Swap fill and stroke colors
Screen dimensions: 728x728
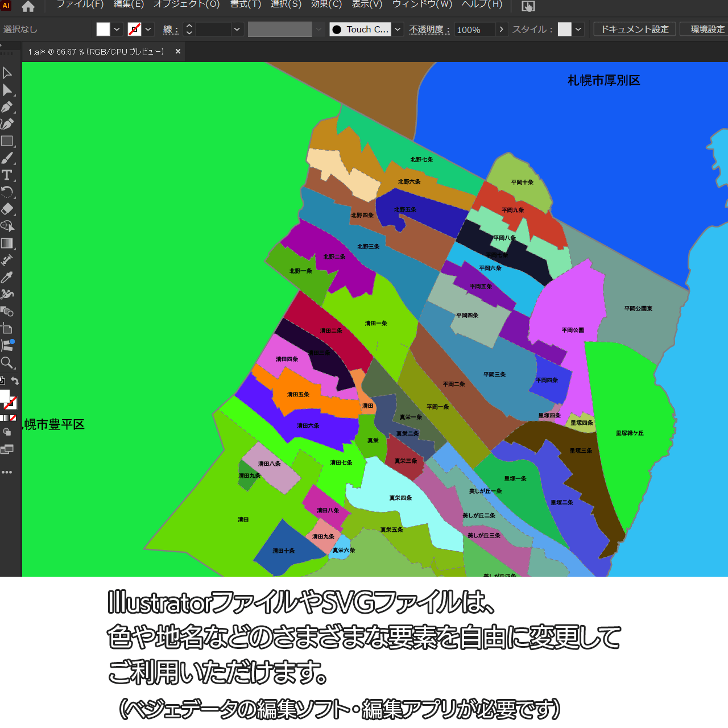pyautogui.click(x=15, y=381)
